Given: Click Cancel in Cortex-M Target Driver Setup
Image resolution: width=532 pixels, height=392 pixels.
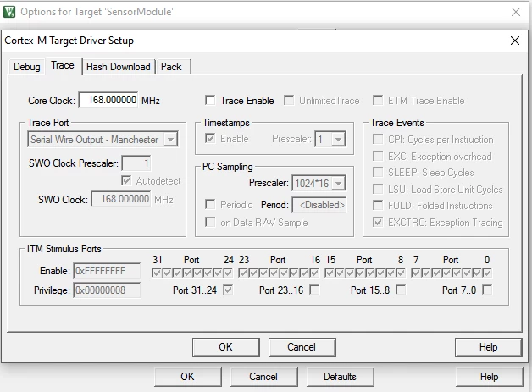Looking at the screenshot, I should (x=302, y=347).
